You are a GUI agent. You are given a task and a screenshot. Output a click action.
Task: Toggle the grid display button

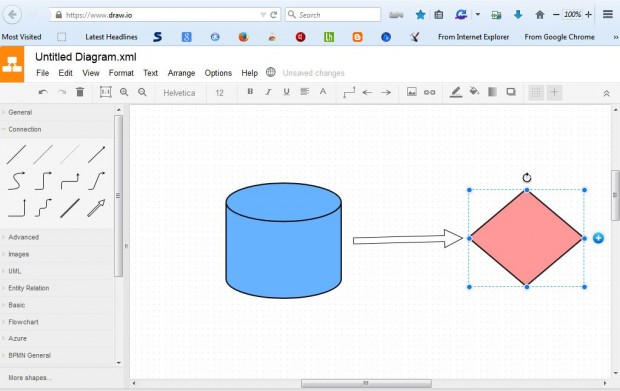click(536, 93)
